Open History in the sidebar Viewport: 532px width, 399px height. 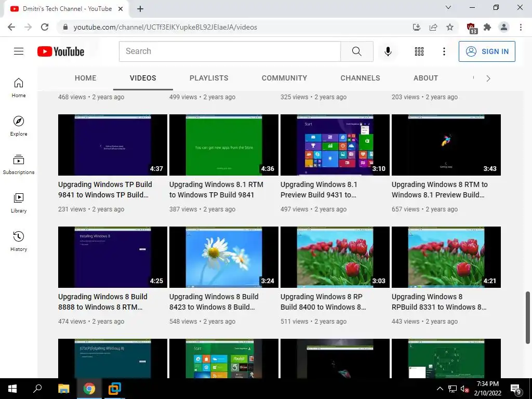[x=19, y=241]
